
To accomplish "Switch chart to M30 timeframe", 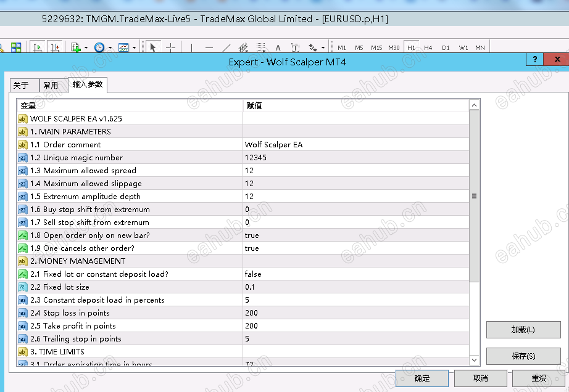I will pyautogui.click(x=394, y=48).
